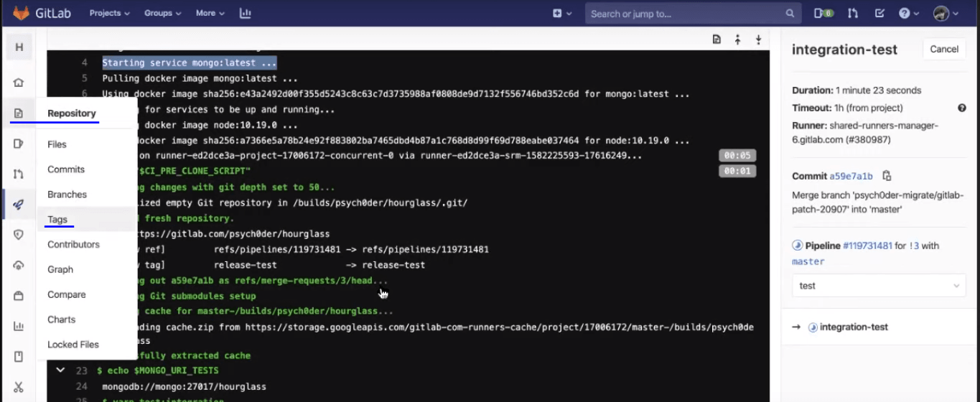This screenshot has width=980, height=402.
Task: Click the Timeout help question icon
Action: (962, 108)
